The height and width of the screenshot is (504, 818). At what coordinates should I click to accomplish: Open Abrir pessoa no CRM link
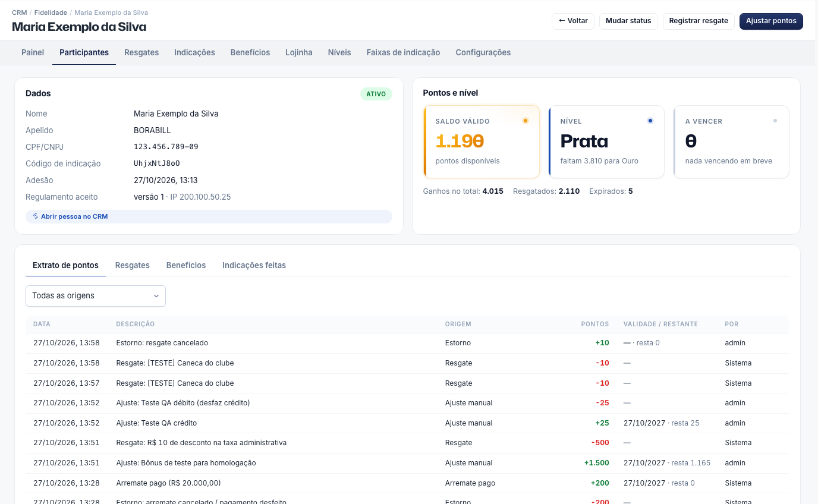[209, 216]
